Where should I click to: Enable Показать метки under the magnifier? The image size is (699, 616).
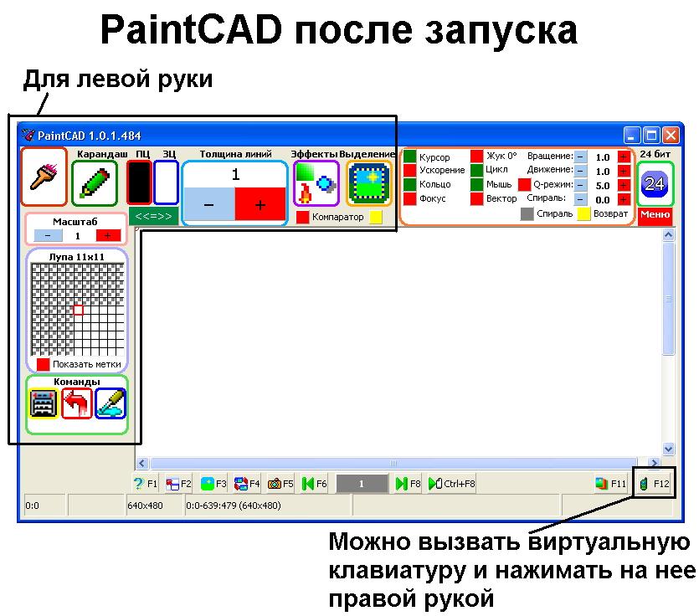click(x=43, y=364)
